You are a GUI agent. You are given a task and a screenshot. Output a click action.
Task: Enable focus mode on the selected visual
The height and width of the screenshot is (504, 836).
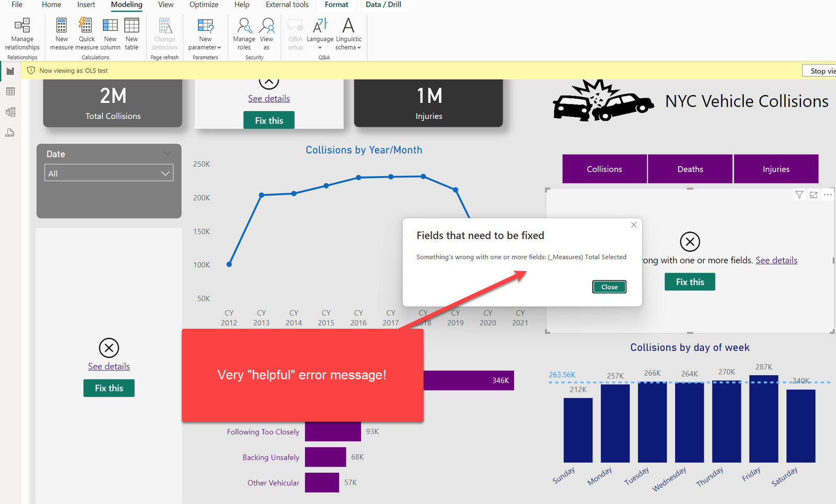(x=814, y=195)
